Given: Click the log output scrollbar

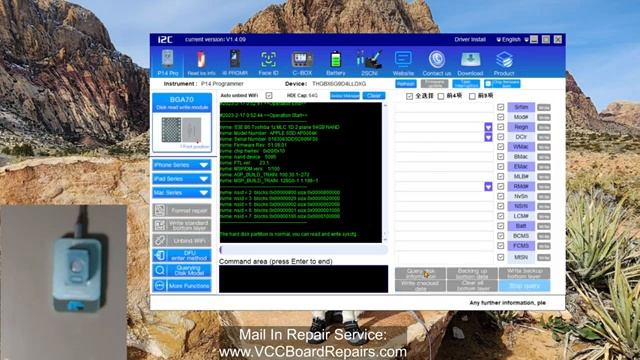Looking at the screenshot, I should coord(385,172).
